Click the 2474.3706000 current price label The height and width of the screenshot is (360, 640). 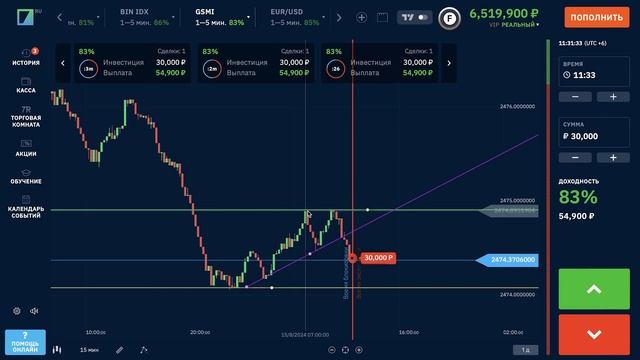pyautogui.click(x=508, y=260)
